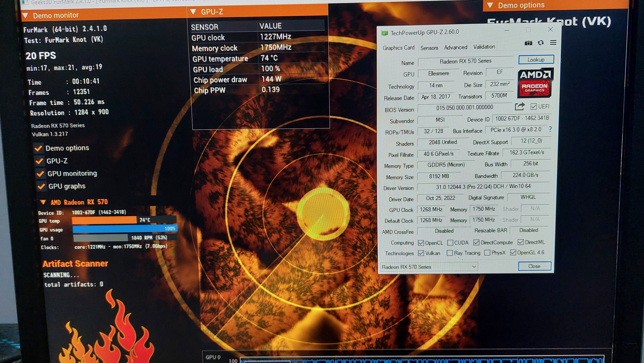
Task: Click the GPU-Z title bar app icon
Action: [x=385, y=33]
